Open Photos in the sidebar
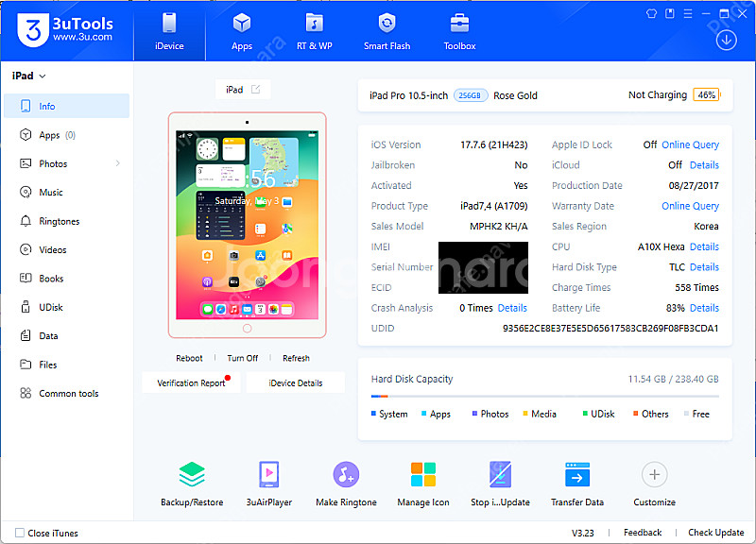This screenshot has height=544, width=756. point(66,163)
